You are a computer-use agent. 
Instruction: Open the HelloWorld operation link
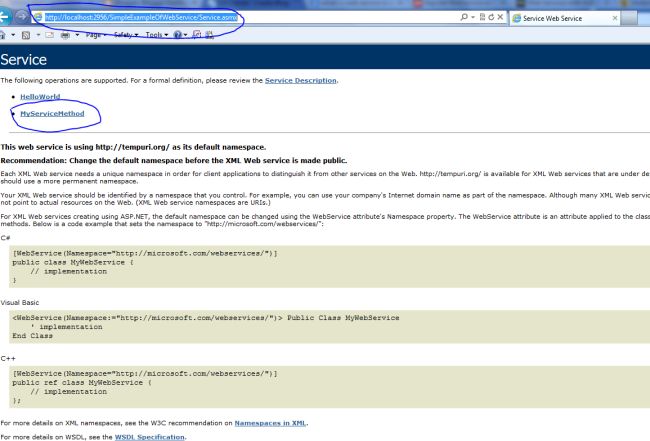click(x=40, y=97)
